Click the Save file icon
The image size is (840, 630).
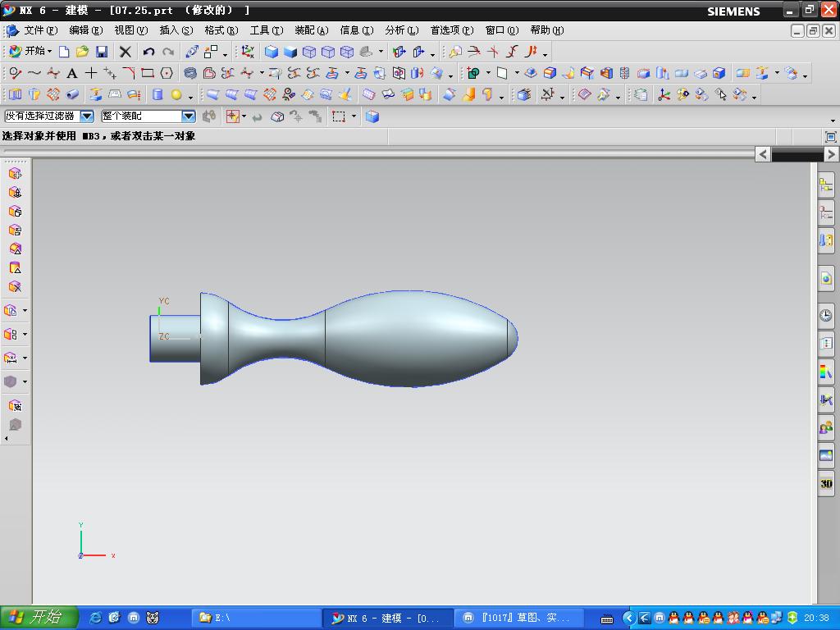tap(102, 52)
